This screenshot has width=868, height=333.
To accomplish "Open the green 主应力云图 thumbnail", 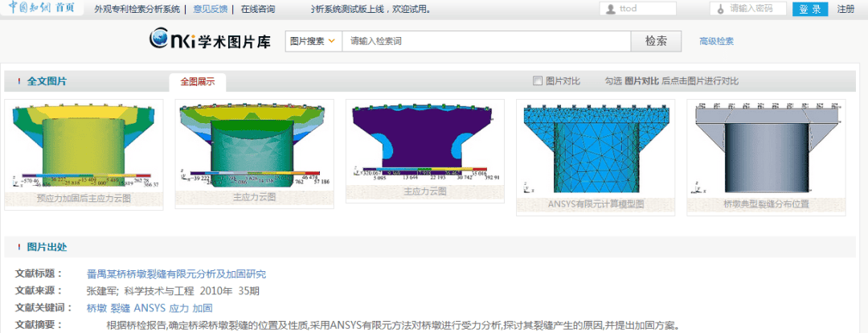I will click(x=254, y=147).
